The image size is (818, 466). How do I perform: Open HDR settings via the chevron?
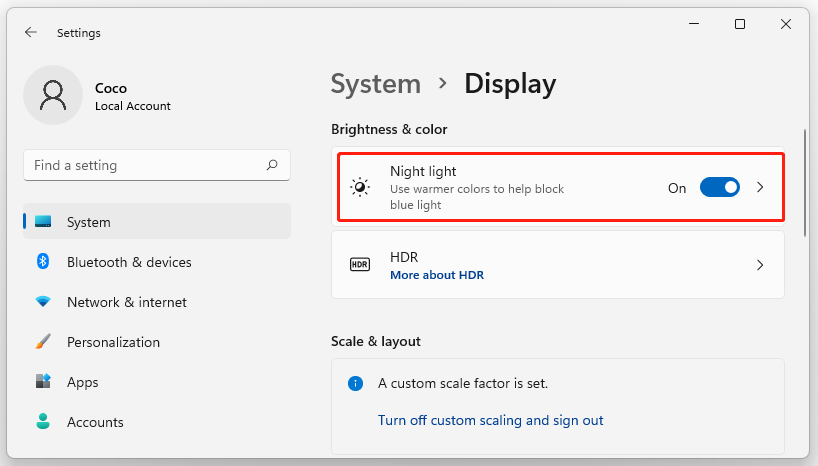pos(760,265)
